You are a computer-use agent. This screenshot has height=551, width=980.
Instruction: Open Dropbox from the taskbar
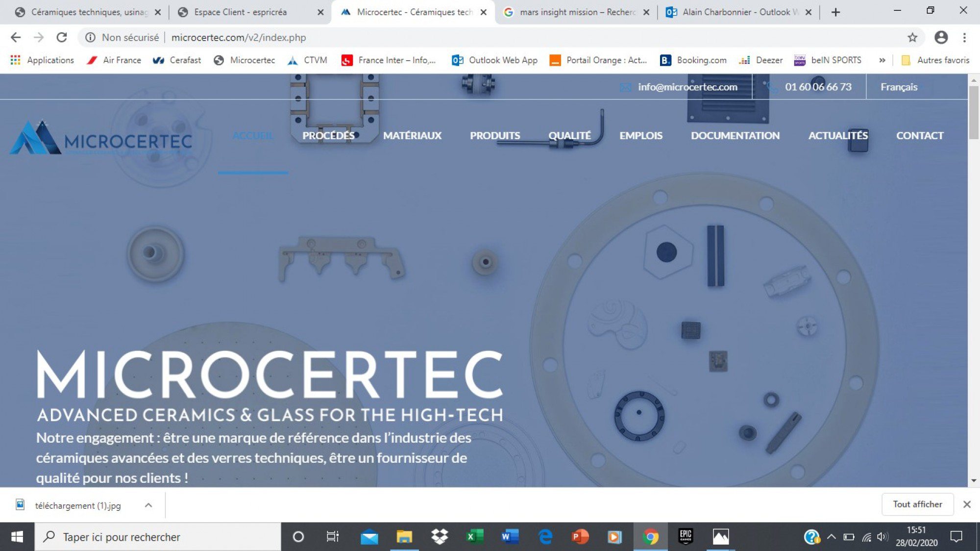[440, 536]
